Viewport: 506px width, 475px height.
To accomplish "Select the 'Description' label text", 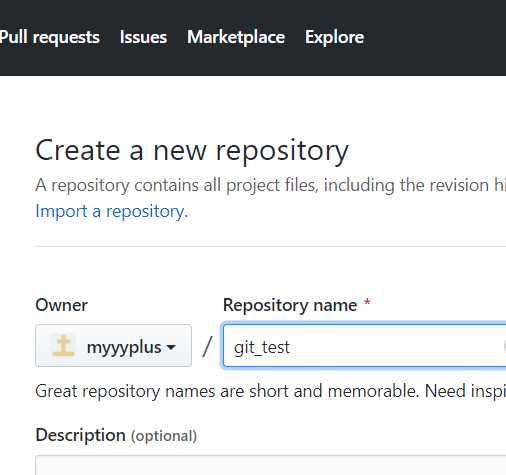I will coord(80,435).
